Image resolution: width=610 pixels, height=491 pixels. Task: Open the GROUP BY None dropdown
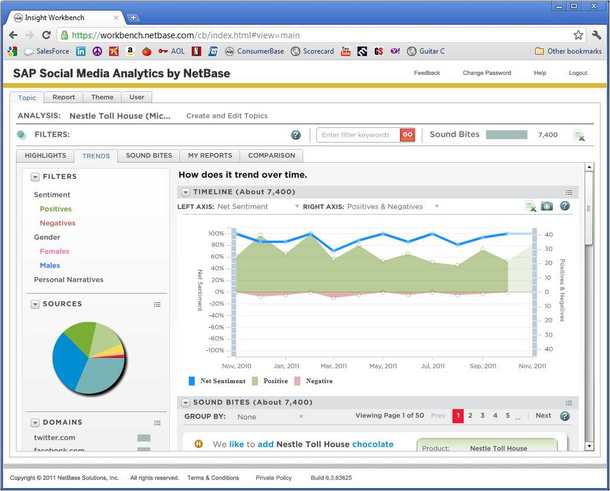270,417
